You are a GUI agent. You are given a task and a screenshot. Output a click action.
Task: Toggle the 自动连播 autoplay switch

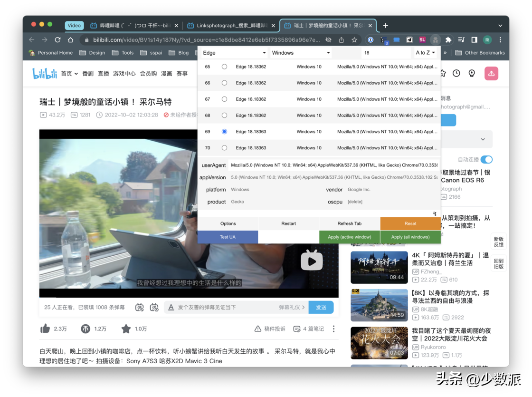point(486,160)
